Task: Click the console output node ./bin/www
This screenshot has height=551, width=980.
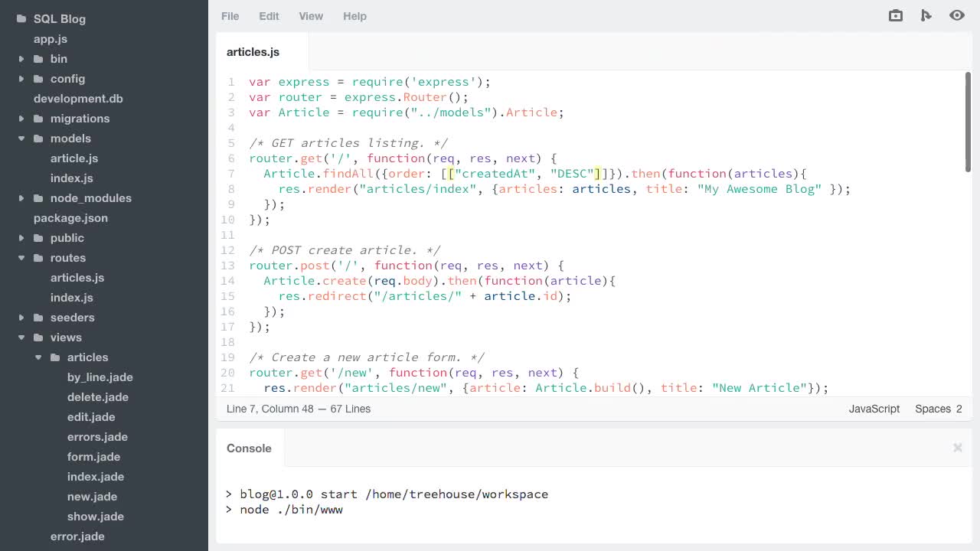Action: (291, 510)
